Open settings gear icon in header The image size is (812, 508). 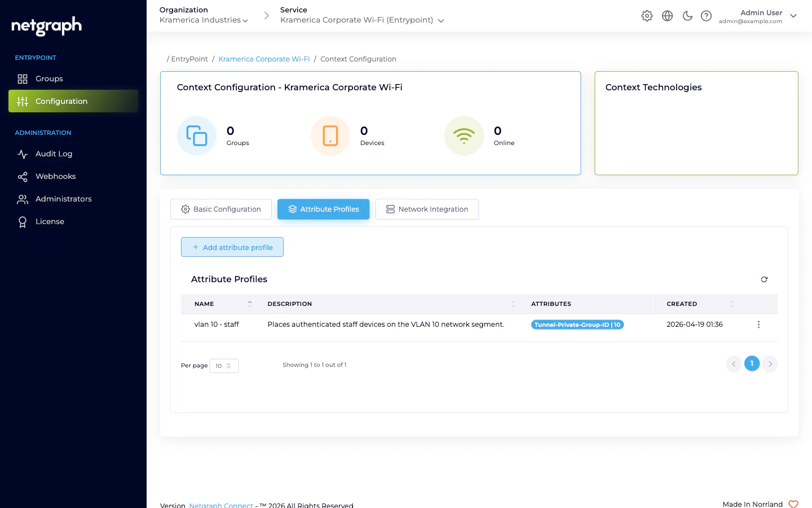pyautogui.click(x=647, y=16)
